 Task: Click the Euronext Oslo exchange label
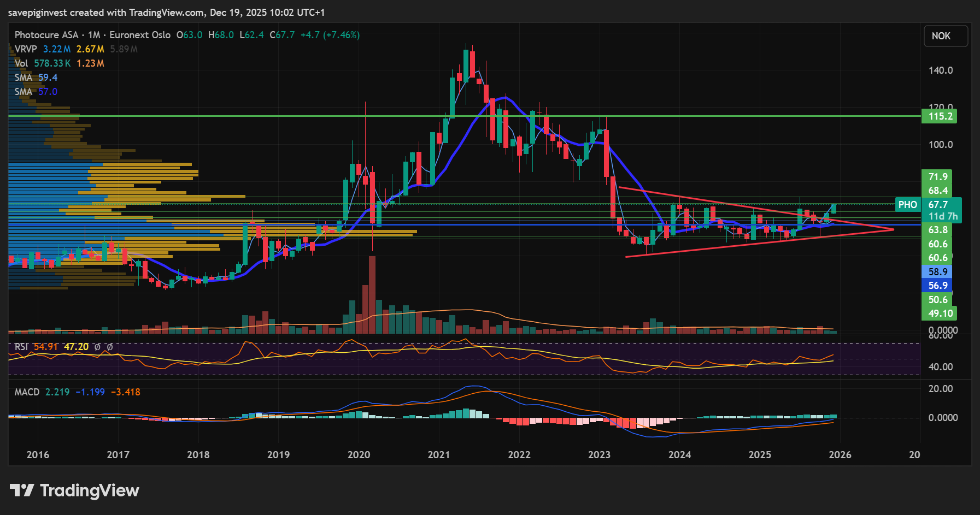pyautogui.click(x=140, y=35)
